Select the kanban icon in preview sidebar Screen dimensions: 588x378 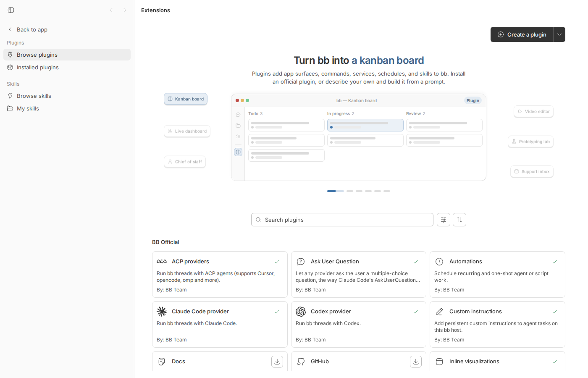(238, 152)
